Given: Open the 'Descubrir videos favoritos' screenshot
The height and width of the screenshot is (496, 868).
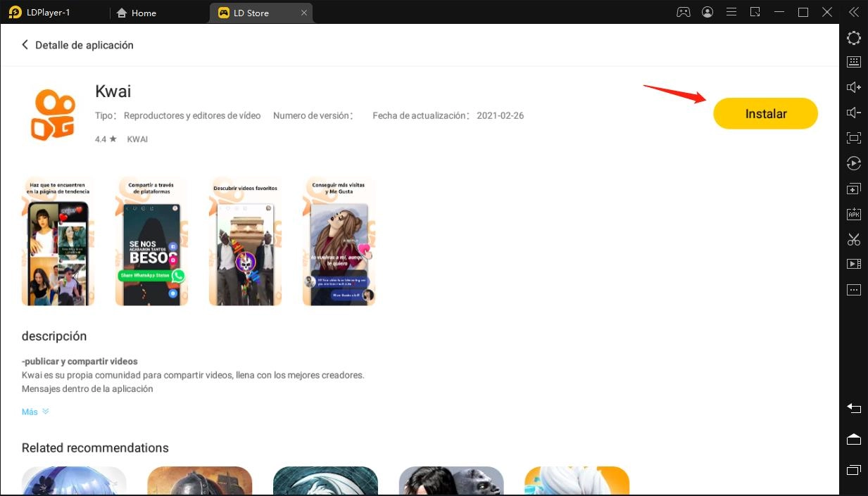Looking at the screenshot, I should (x=245, y=241).
